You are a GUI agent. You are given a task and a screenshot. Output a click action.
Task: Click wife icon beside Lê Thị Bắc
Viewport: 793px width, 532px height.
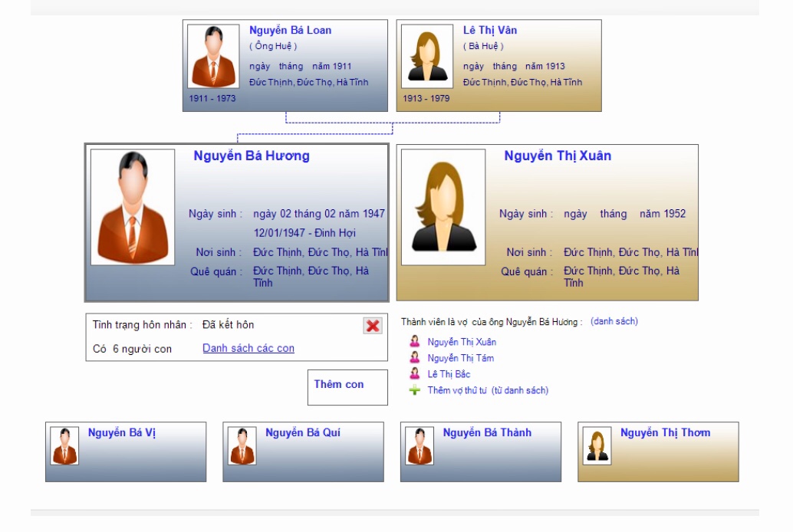pyautogui.click(x=415, y=374)
